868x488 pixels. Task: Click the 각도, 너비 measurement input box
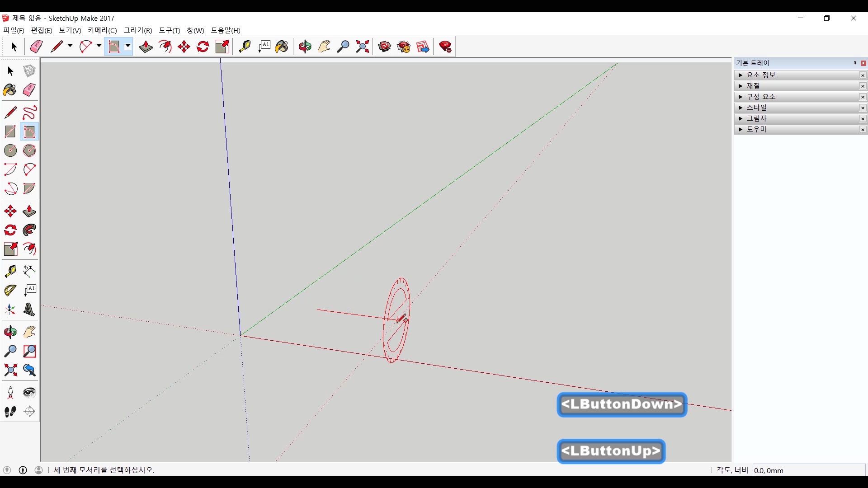point(808,470)
